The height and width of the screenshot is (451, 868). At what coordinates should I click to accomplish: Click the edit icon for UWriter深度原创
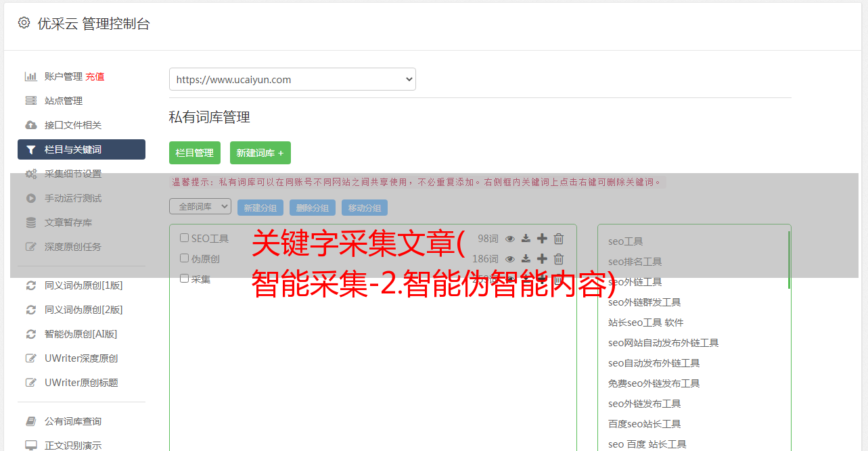point(31,358)
